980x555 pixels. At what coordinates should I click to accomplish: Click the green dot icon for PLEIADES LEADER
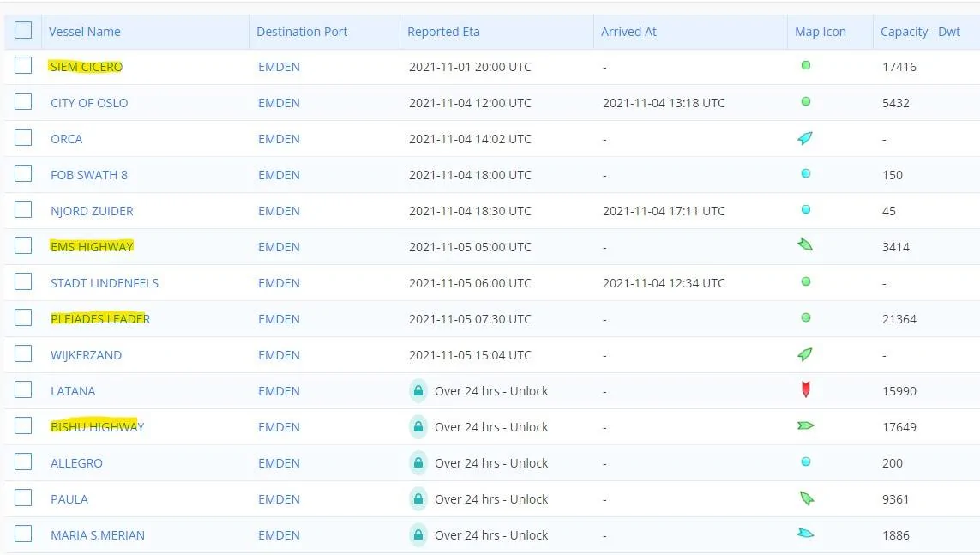point(806,317)
